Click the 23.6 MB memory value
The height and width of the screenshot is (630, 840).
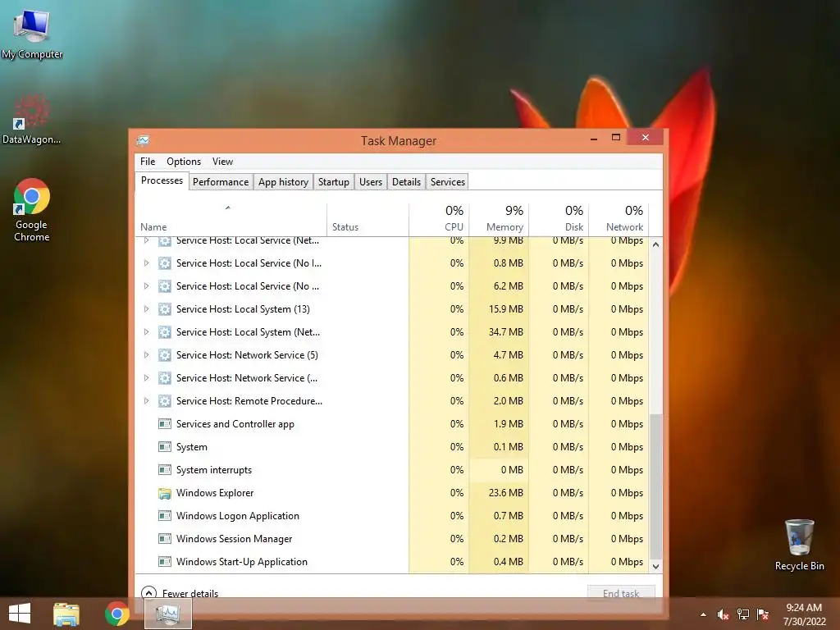coord(505,493)
